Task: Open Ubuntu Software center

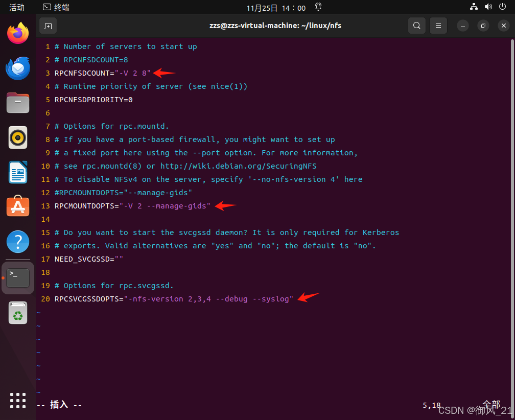Action: click(x=17, y=207)
